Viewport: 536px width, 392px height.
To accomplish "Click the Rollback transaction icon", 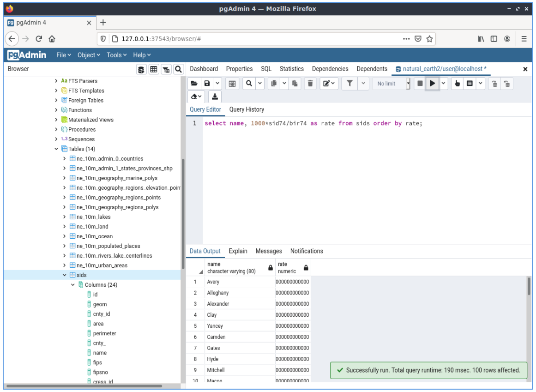I will (x=507, y=84).
